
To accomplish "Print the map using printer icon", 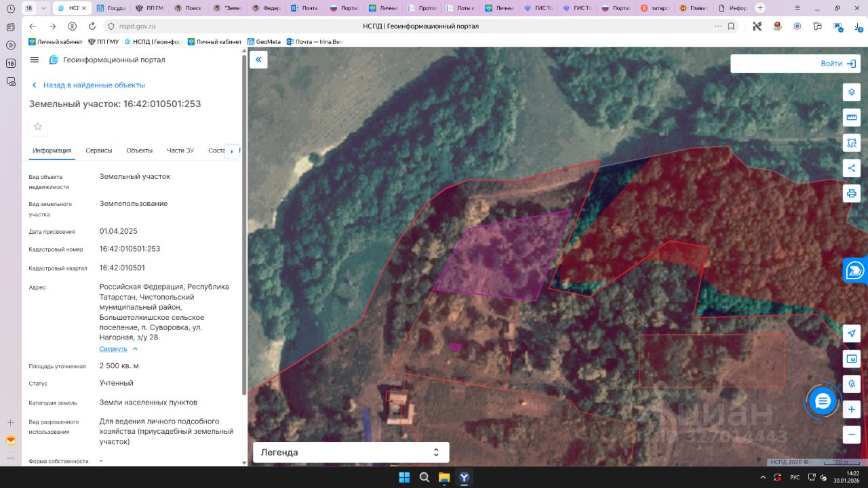I will (x=852, y=193).
